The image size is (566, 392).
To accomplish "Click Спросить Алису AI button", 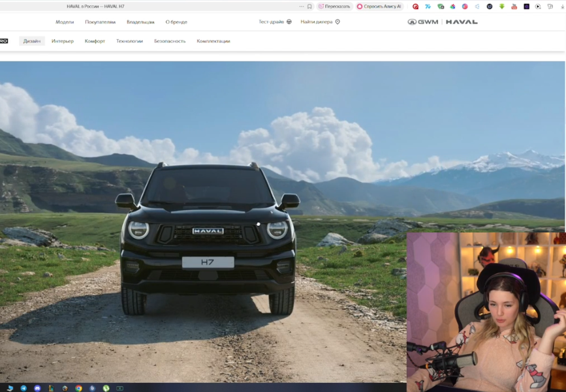I will coord(379,7).
